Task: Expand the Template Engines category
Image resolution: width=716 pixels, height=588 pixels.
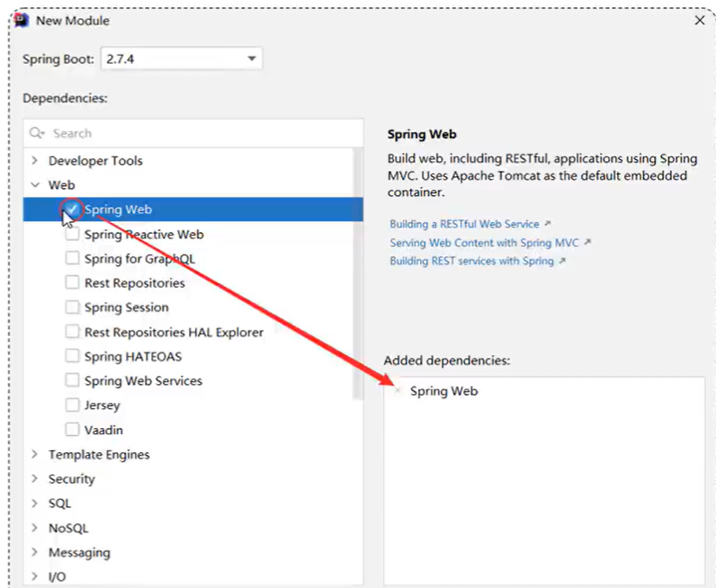Action: 35,454
